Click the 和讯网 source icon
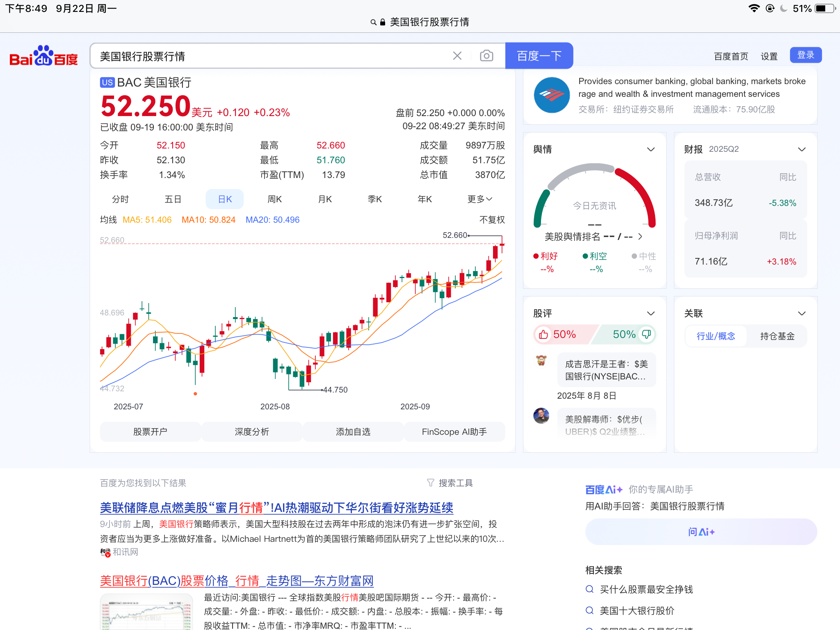 point(105,552)
